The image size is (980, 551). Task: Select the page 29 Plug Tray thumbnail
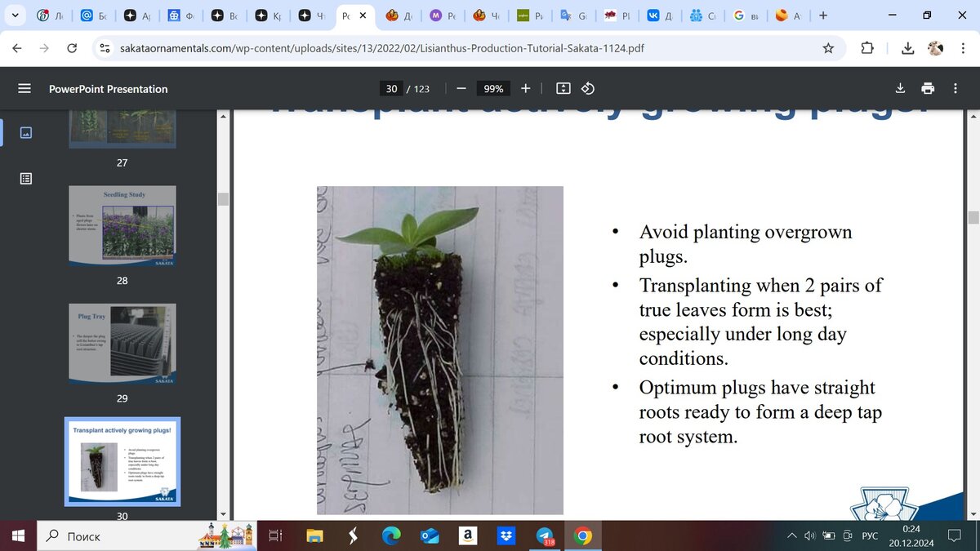point(122,343)
